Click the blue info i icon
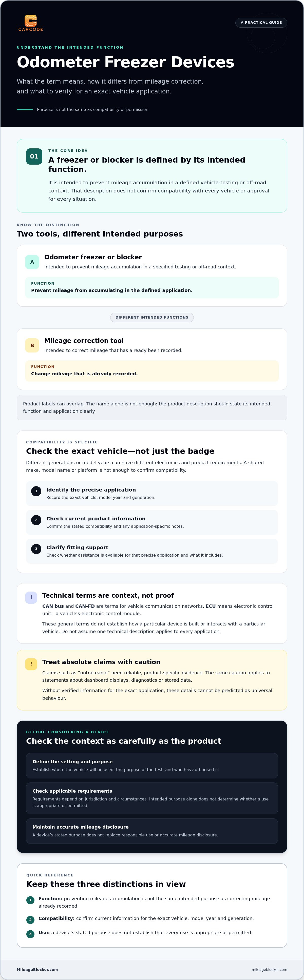304x980 pixels. pos(31,597)
